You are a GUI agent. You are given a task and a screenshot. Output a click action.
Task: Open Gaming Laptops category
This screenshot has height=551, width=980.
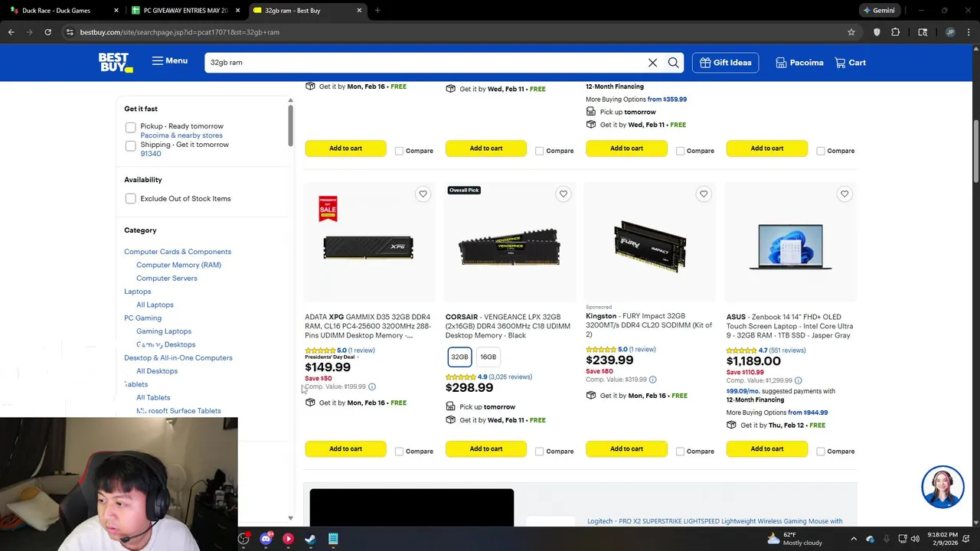point(164,331)
